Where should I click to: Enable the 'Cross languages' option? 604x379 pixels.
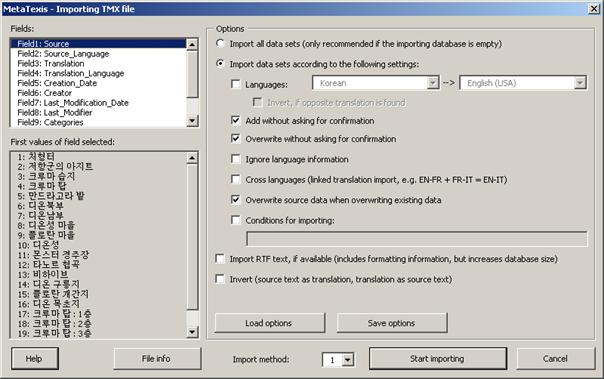235,179
